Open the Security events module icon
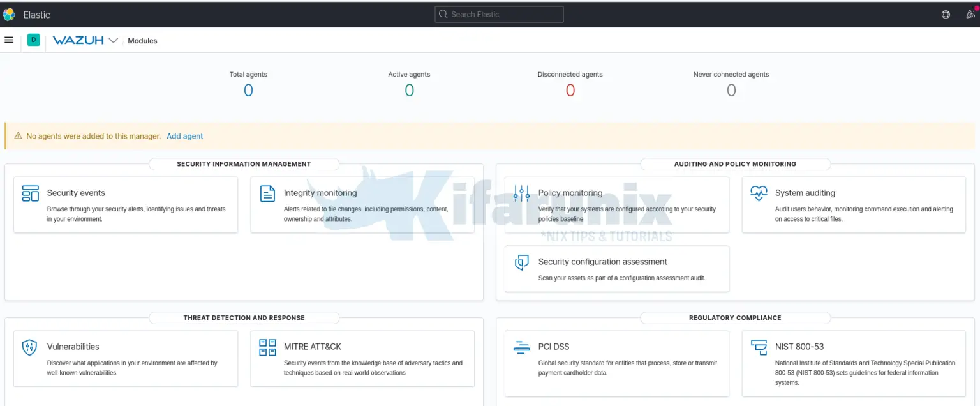The image size is (980, 406). (29, 193)
